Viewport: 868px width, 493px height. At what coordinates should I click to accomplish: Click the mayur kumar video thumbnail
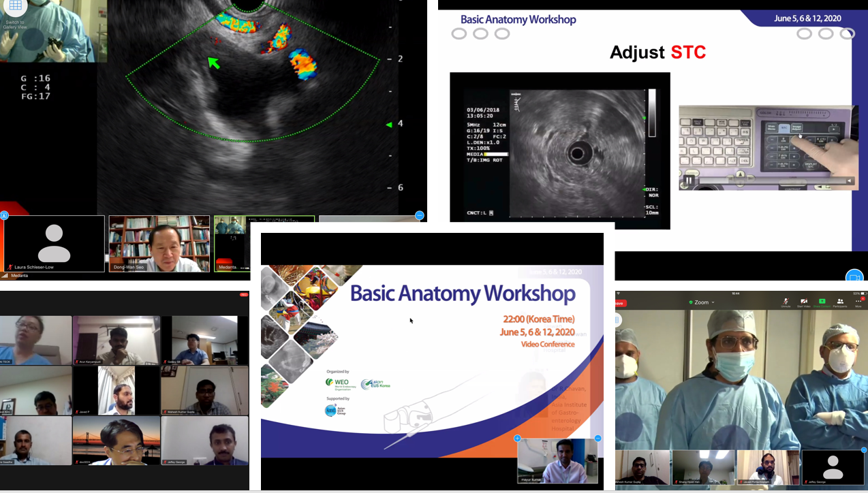click(x=557, y=461)
